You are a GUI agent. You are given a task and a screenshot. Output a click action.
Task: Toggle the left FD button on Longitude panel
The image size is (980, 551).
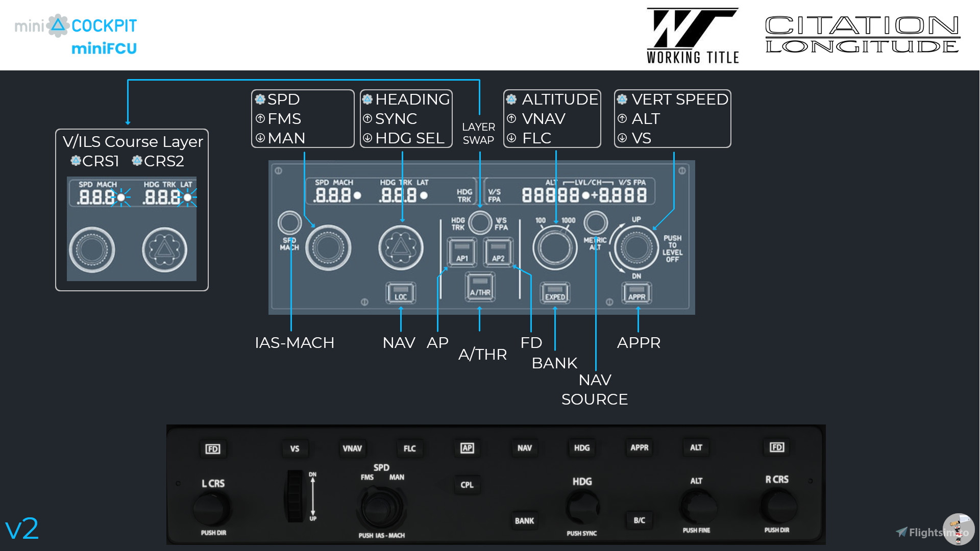tap(213, 449)
